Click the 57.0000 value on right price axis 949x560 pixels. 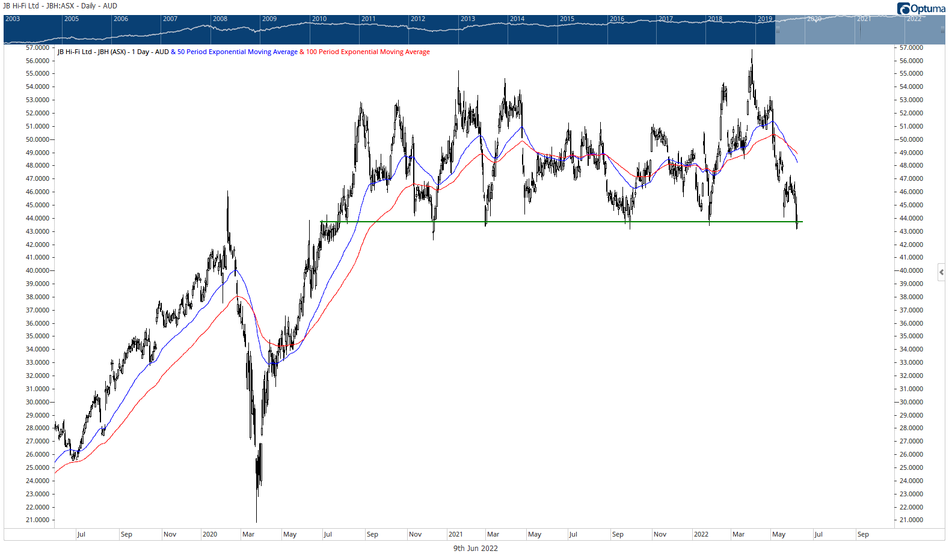(911, 47)
